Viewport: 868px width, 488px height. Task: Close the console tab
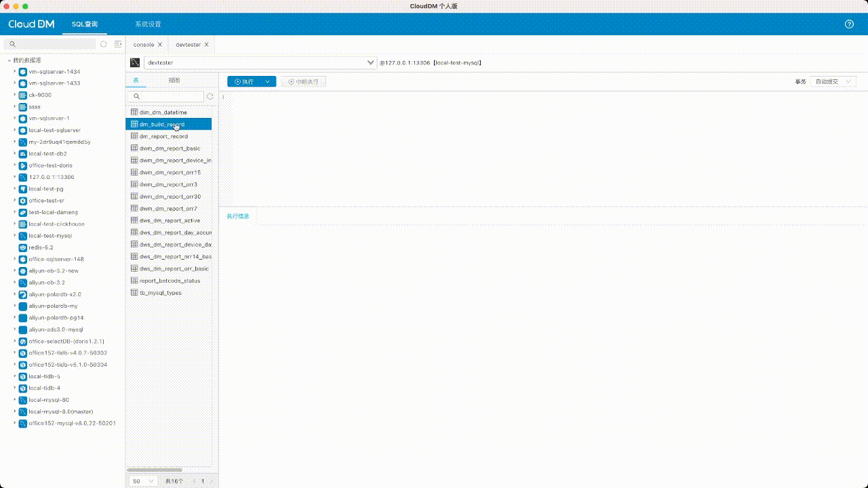(160, 45)
